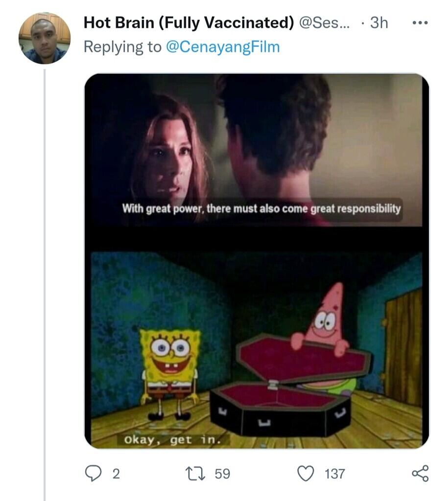Click the "Replying to" text
Viewport: 448px width, 501px height.
tap(122, 46)
